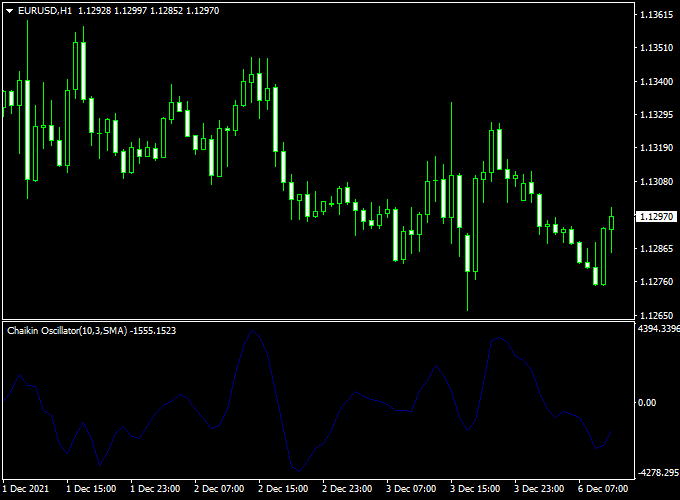Click the oscillator scale maximum 4394.3396
This screenshot has width=680, height=500.
point(658,329)
